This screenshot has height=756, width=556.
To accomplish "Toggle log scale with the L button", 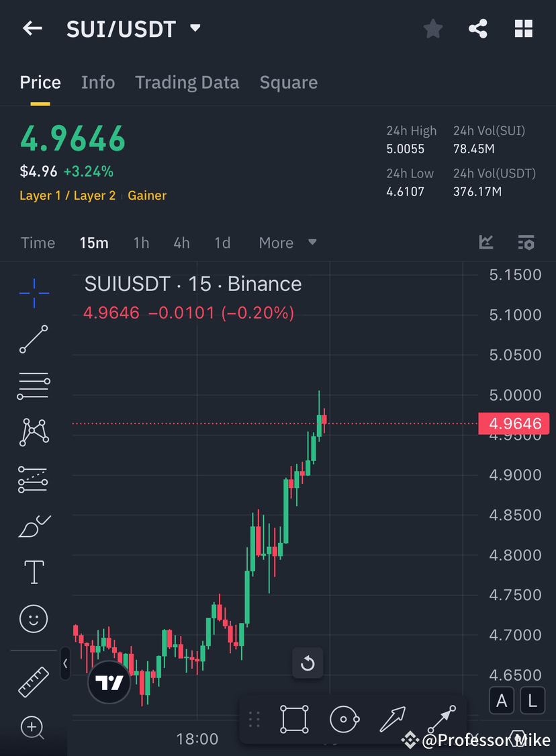I will (532, 700).
